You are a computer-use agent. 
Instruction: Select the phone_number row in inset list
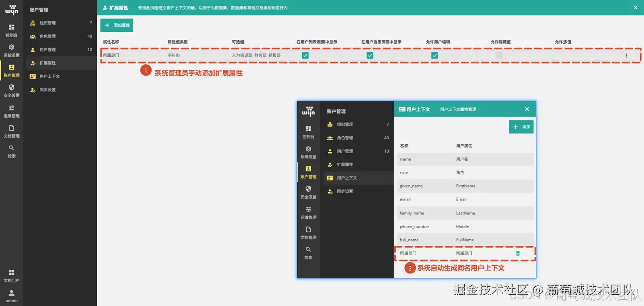465,227
